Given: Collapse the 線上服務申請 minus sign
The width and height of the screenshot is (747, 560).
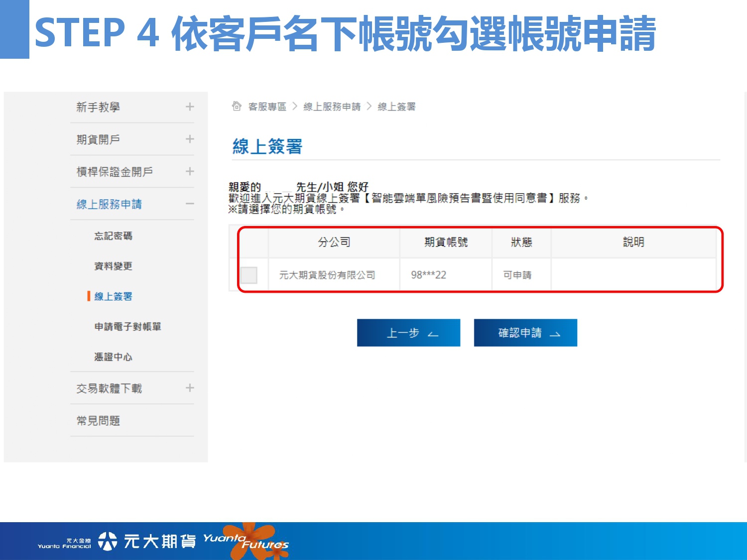Looking at the screenshot, I should tap(190, 204).
